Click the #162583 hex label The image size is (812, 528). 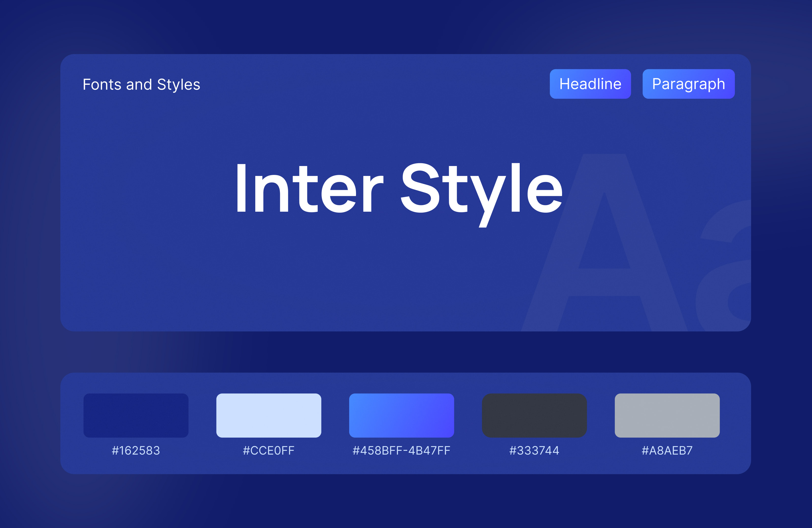tap(136, 451)
